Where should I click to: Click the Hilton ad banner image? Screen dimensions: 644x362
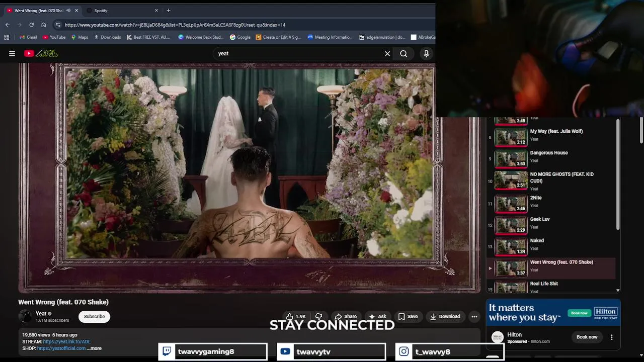[553, 312]
